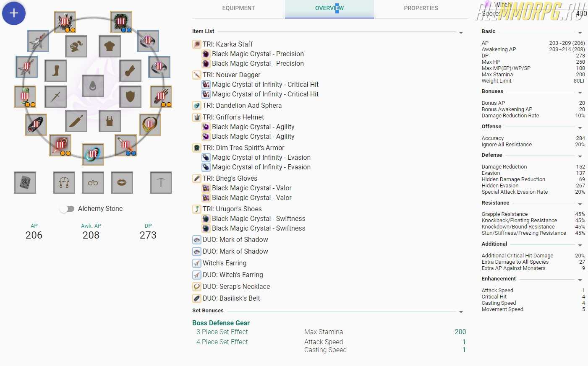
Task: Open the glasses accessory slot
Action: [93, 182]
